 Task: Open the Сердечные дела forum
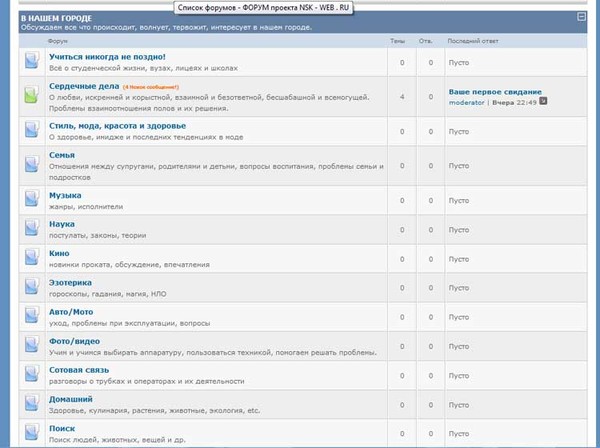pos(84,86)
